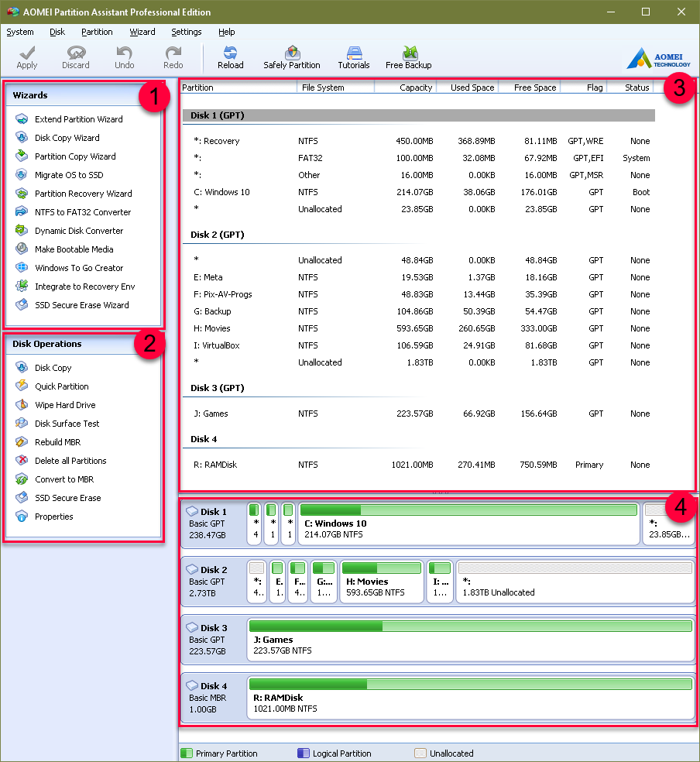700x762 pixels.
Task: Click the Redo arrow icon
Action: 173,53
